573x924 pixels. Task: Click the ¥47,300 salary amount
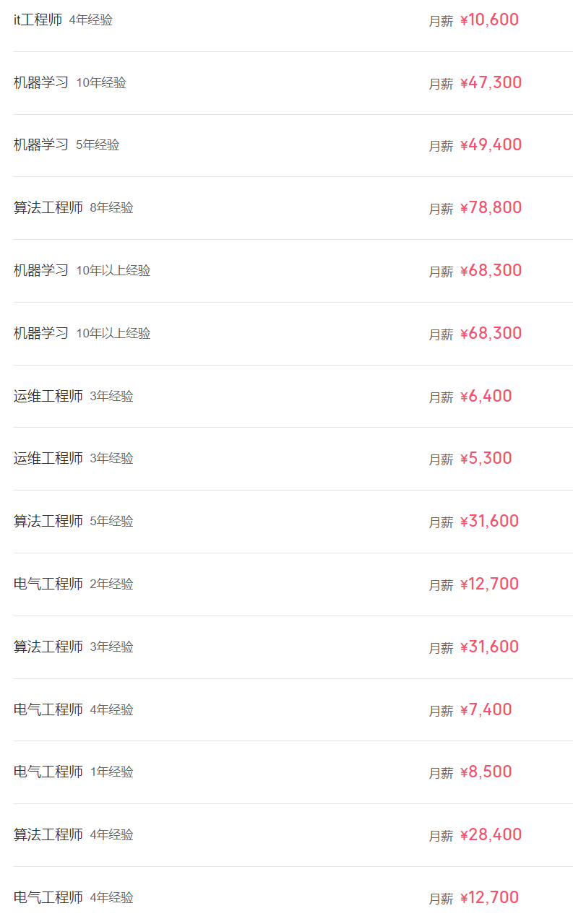[491, 83]
